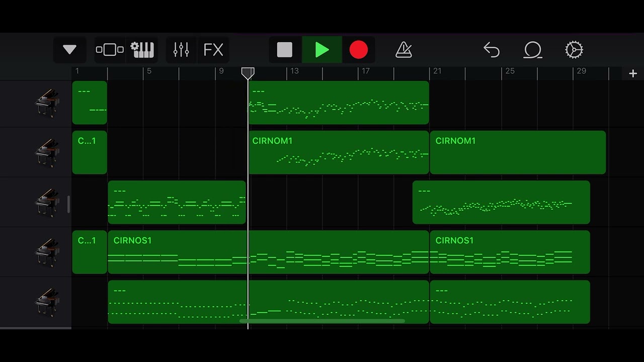The height and width of the screenshot is (362, 644).
Task: Select the CIRNOS1 region starting at bar 21
Action: pyautogui.click(x=510, y=252)
